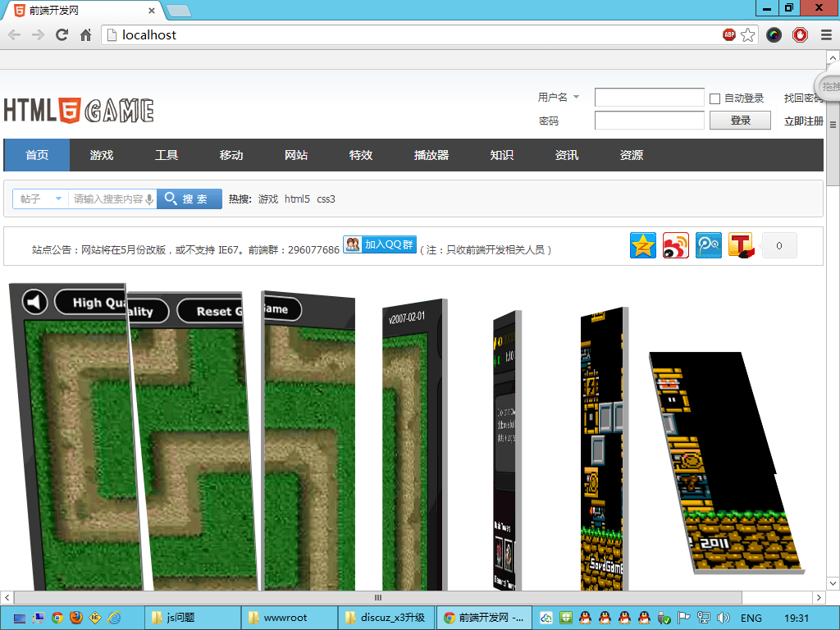Click the hot search link 游戏

pyautogui.click(x=268, y=199)
